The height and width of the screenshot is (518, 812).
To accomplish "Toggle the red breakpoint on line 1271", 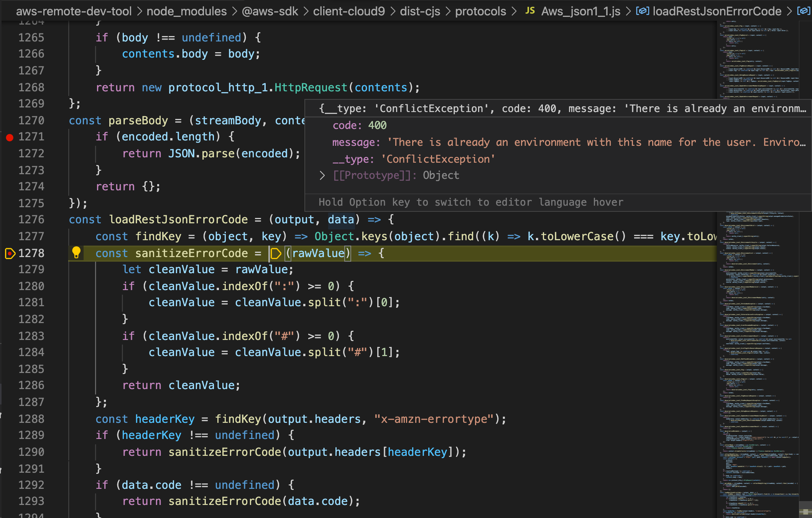I will point(10,137).
